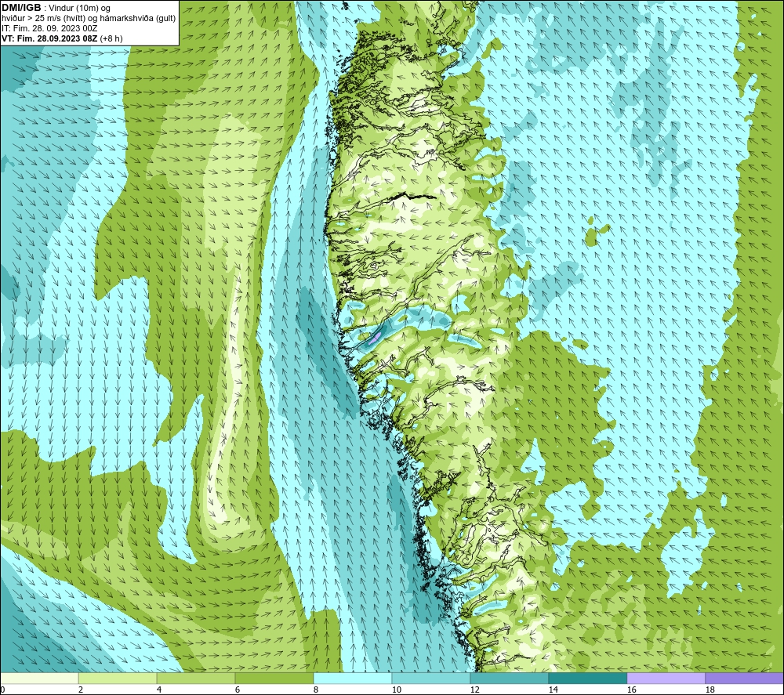Click the legend scale label 2

coord(81,690)
